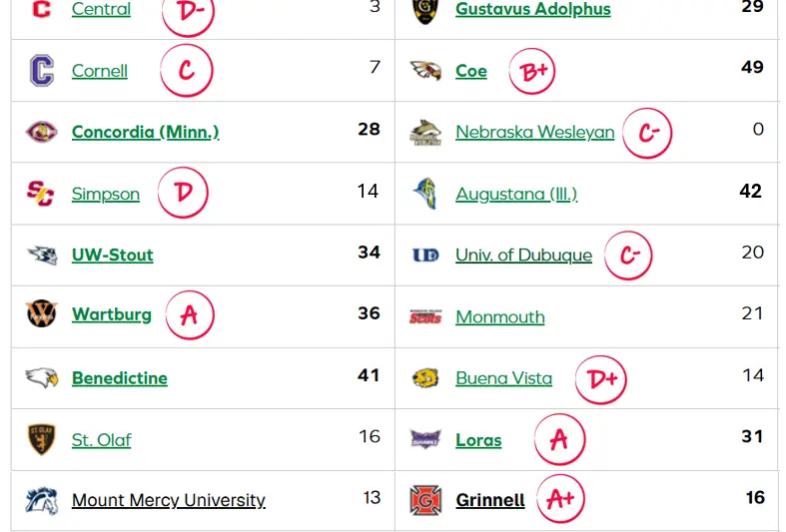Image resolution: width=786 pixels, height=532 pixels.
Task: Open the Gustavus Adolphus team link
Action: tap(533, 9)
